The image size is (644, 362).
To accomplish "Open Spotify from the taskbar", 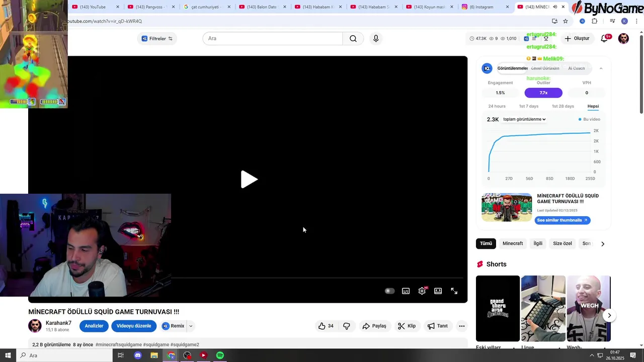I will pos(220,355).
